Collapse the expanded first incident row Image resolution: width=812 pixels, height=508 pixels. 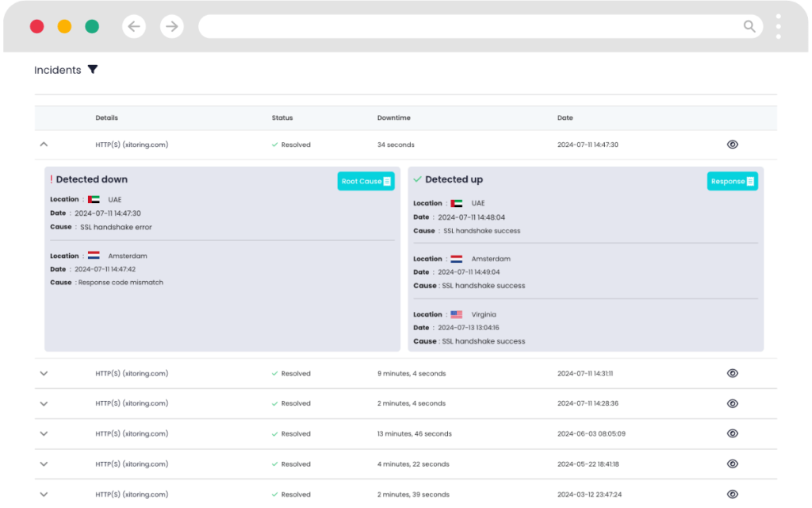click(44, 144)
